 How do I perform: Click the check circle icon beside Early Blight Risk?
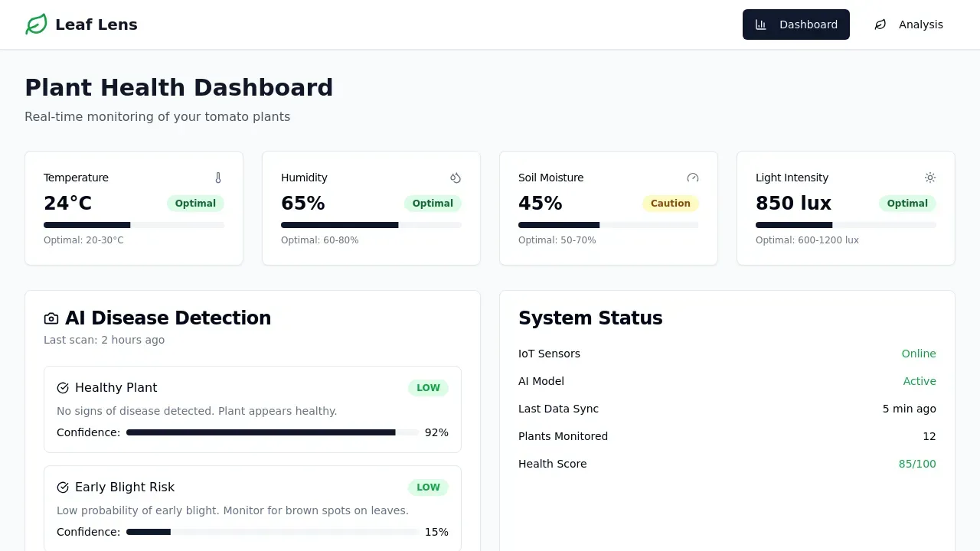pyautogui.click(x=63, y=487)
